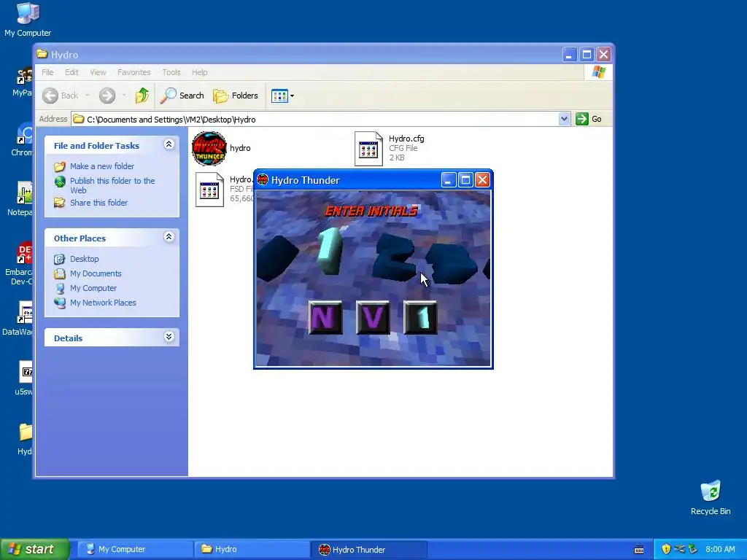Open the Help menu
Viewport: 747px width, 560px height.
200,72
